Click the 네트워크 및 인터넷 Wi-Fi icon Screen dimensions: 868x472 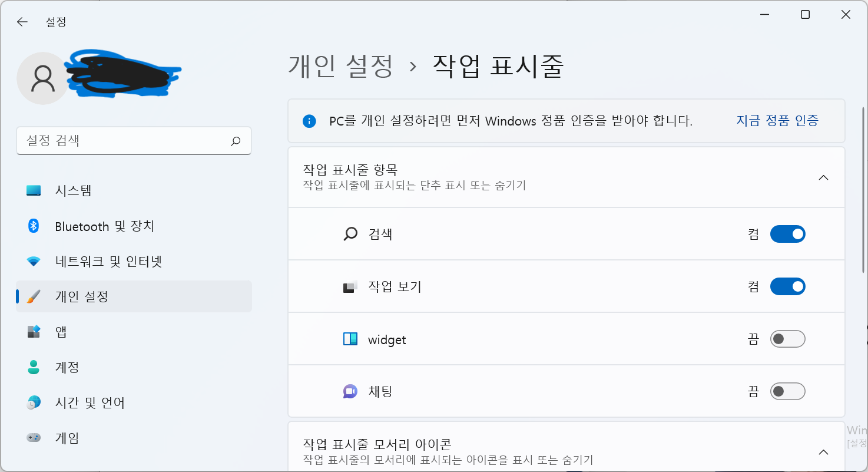pyautogui.click(x=34, y=261)
